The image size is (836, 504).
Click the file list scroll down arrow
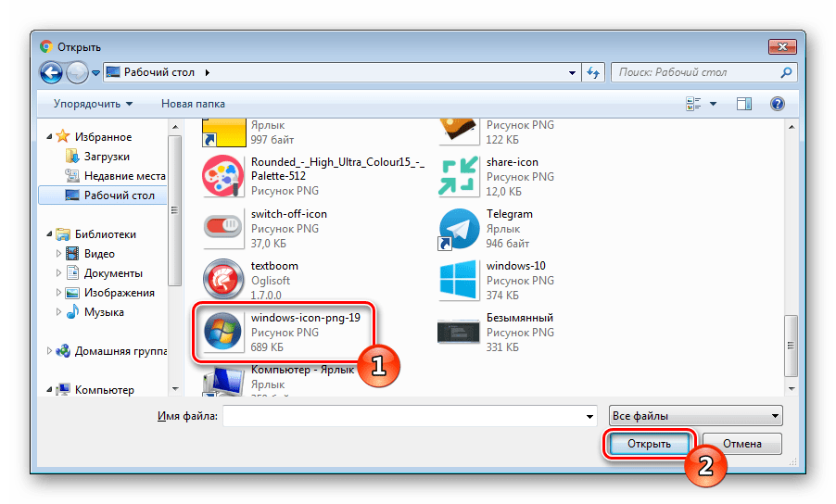pos(792,389)
